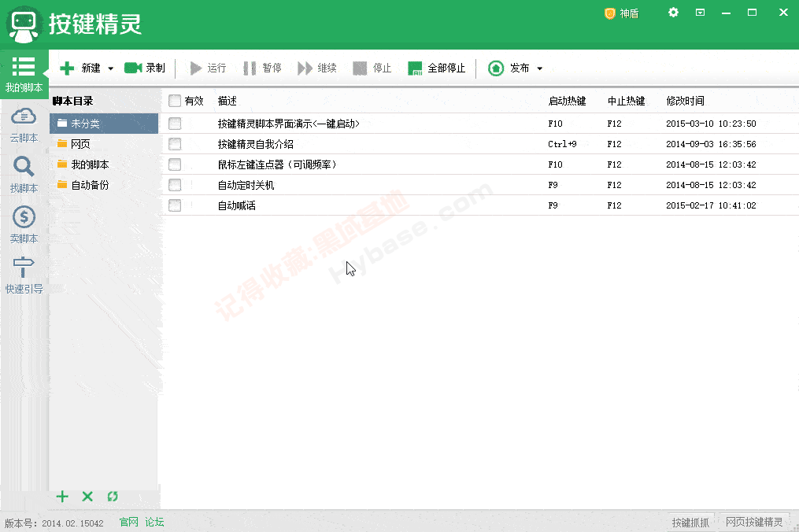
Task: Click the 网页按键精灵 button
Action: 753,523
